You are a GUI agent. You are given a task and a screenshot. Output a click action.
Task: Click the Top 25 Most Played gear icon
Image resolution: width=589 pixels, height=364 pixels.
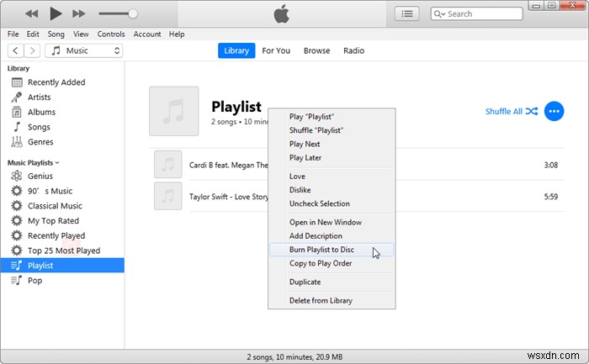[17, 251]
